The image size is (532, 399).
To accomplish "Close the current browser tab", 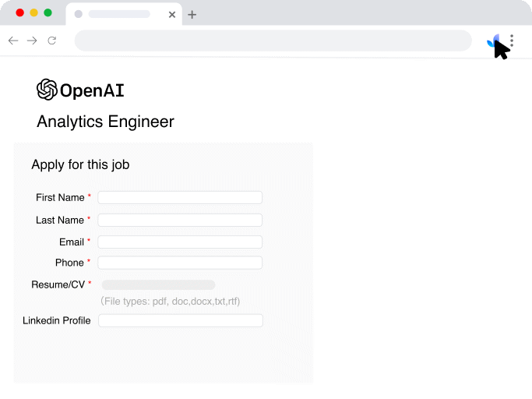I will (172, 15).
